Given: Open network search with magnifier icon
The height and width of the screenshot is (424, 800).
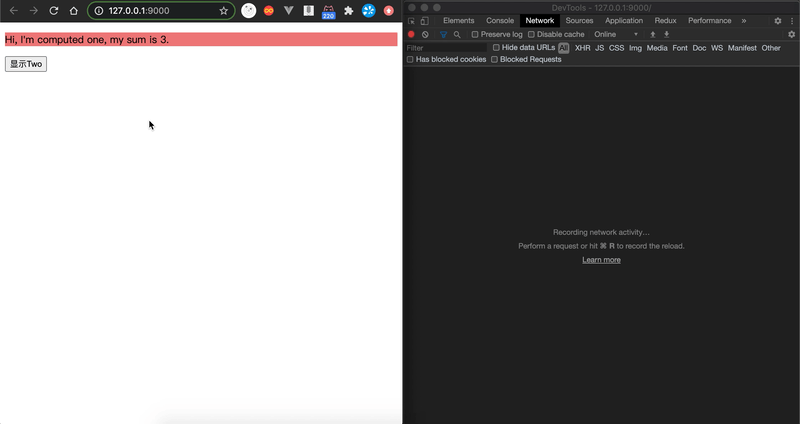Looking at the screenshot, I should pyautogui.click(x=457, y=34).
